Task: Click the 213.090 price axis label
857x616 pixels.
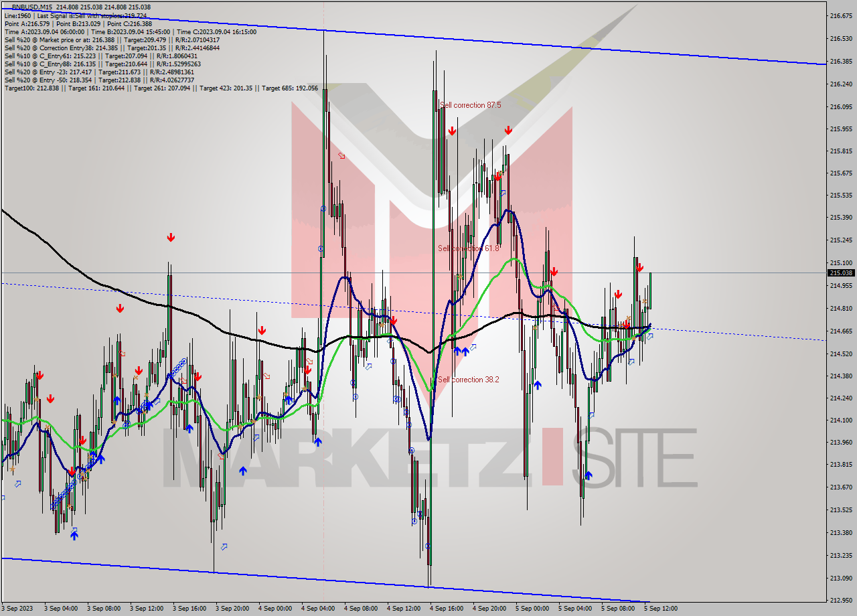Action: click(x=840, y=578)
